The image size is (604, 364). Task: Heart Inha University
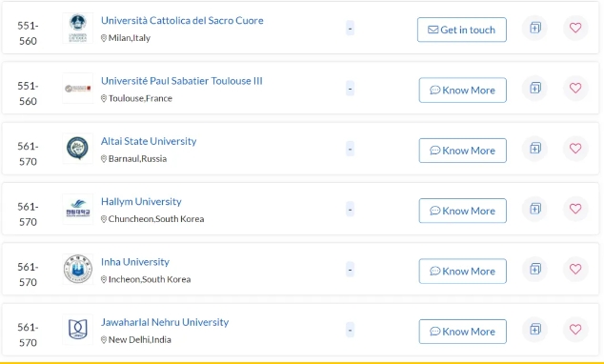click(x=575, y=269)
